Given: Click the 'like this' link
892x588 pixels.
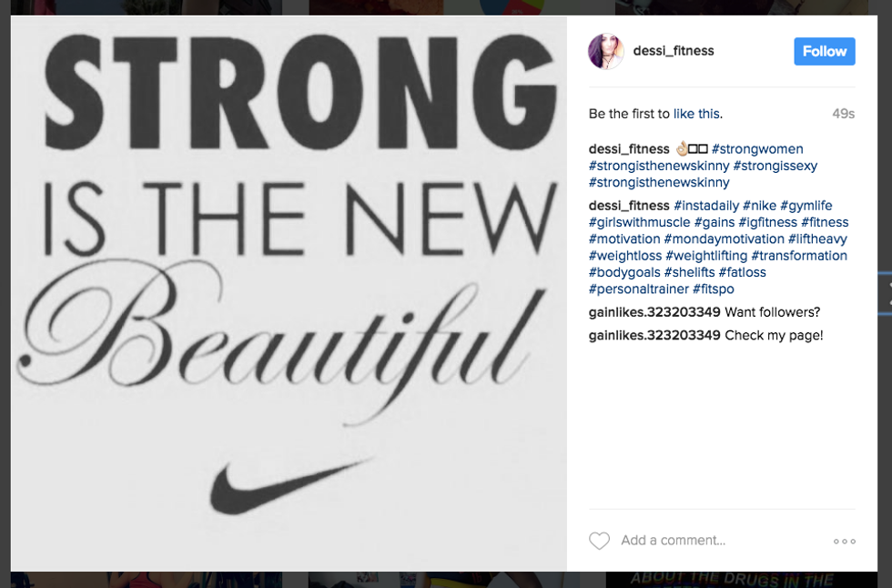Looking at the screenshot, I should 697,114.
